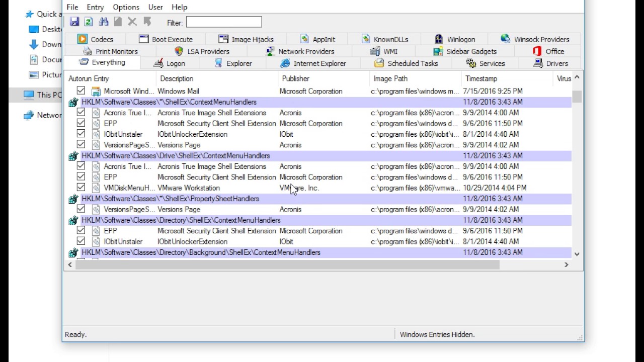Open the Boot Execute tab

(166, 39)
